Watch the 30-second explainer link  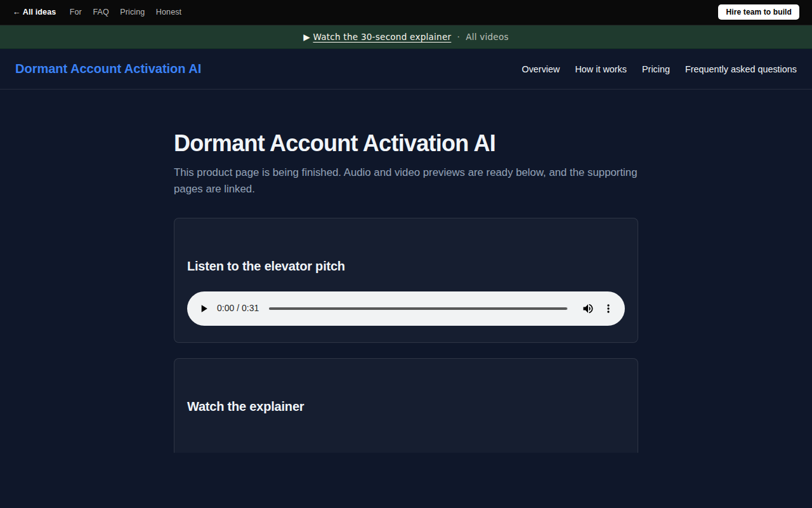pyautogui.click(x=382, y=37)
